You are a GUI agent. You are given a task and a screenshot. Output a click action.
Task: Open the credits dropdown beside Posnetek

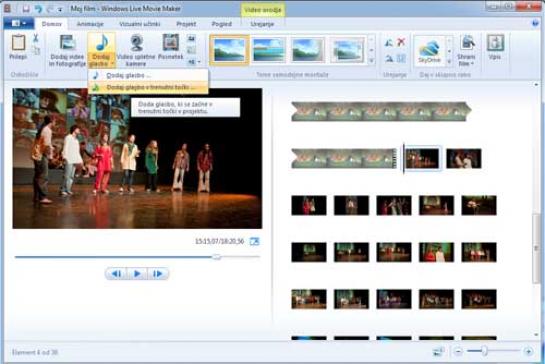pos(194,62)
